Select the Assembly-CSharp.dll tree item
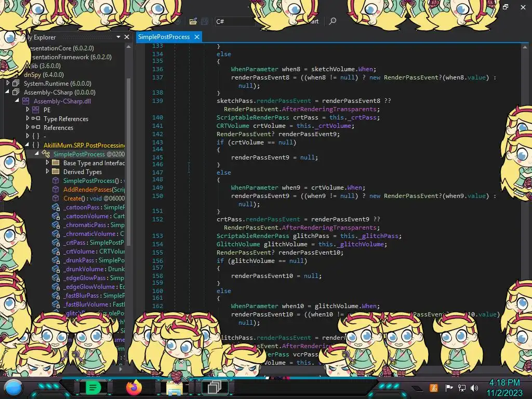 [62, 101]
